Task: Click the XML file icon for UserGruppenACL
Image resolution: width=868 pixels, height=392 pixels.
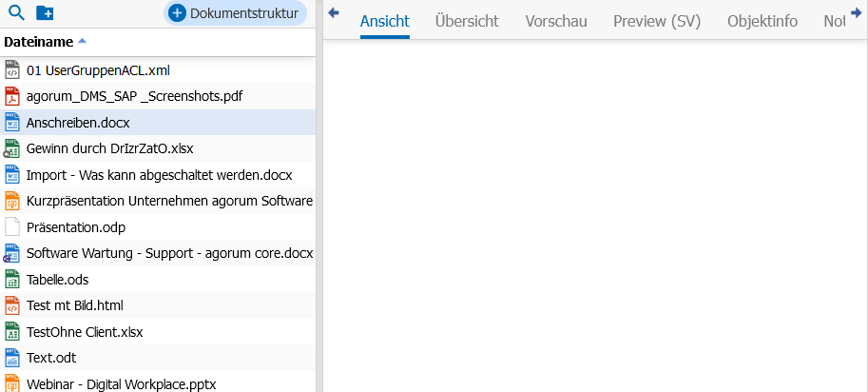Action: click(12, 70)
